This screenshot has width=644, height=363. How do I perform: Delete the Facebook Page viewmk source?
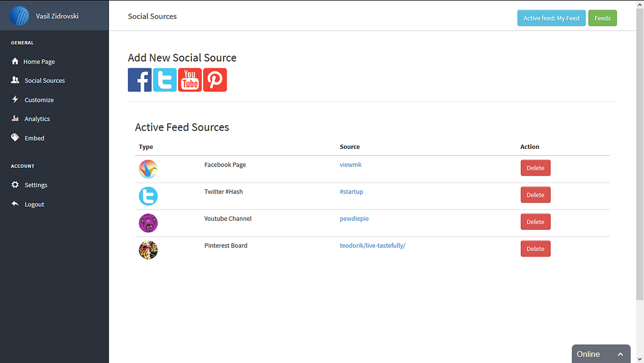click(x=536, y=168)
